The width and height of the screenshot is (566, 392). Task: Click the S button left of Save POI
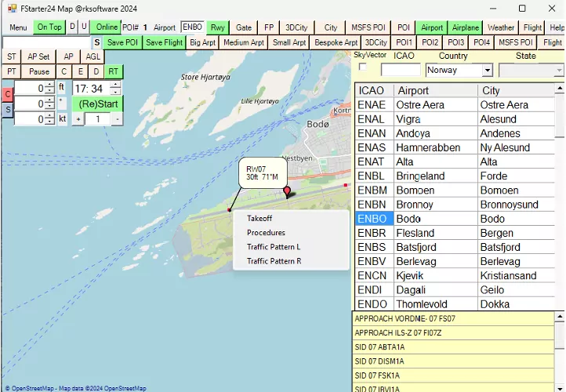(97, 42)
